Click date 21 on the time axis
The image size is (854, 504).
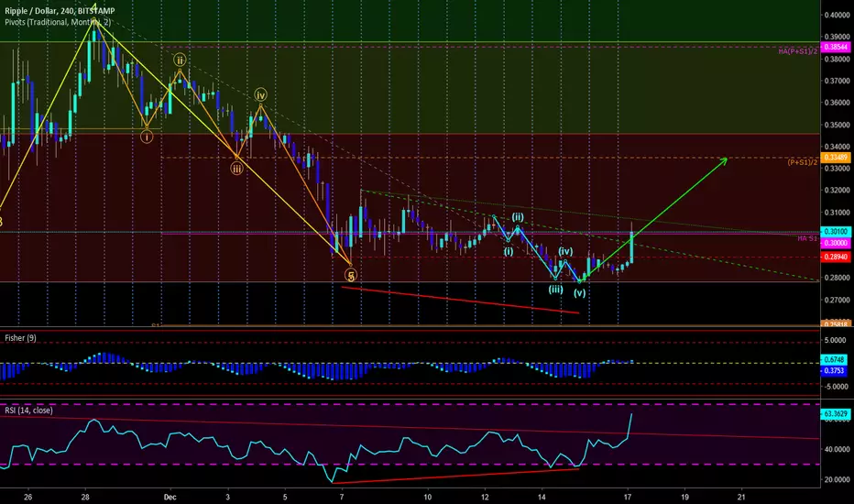[x=741, y=497]
